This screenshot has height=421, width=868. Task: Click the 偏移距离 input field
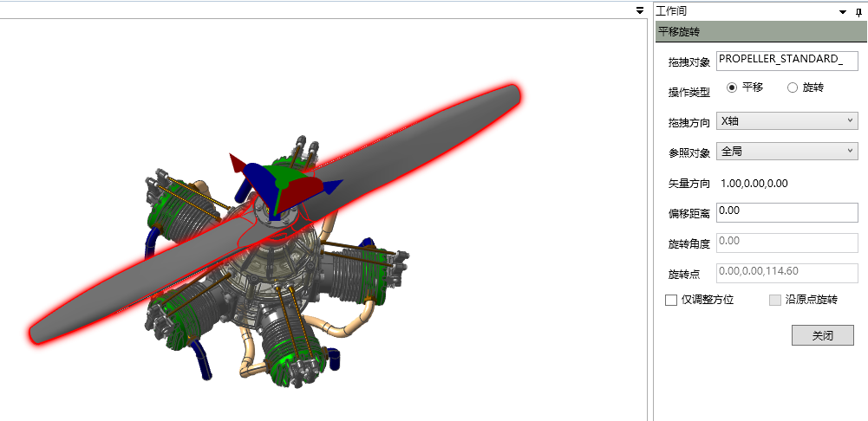(x=787, y=212)
